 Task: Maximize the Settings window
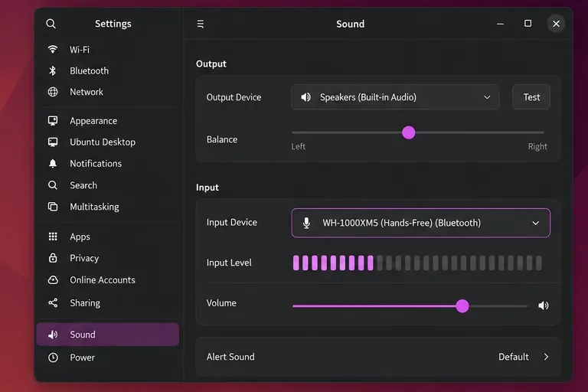528,24
